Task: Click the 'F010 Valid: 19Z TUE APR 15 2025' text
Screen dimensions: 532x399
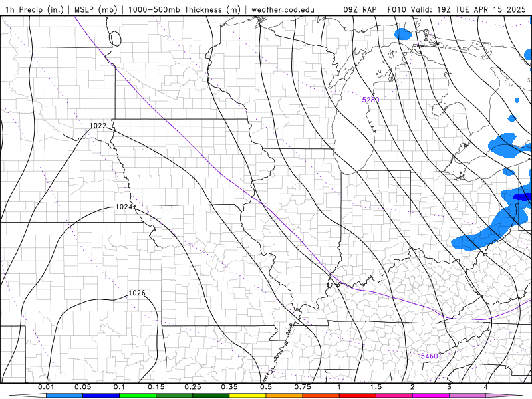Action: (x=456, y=9)
